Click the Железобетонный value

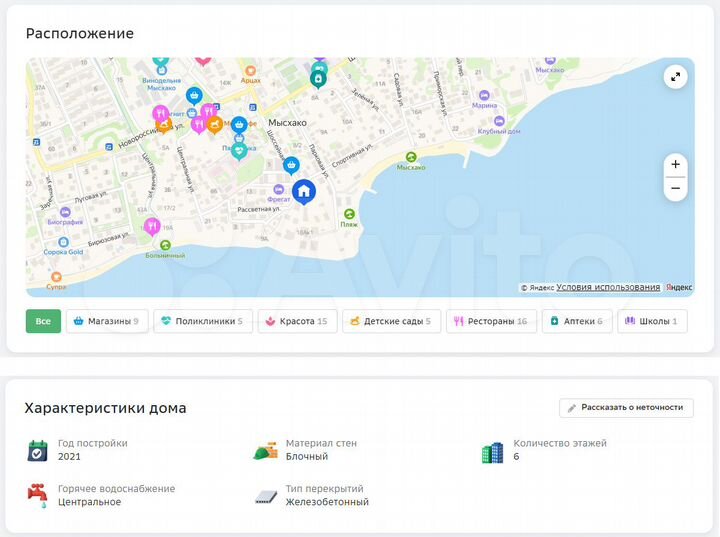(327, 502)
